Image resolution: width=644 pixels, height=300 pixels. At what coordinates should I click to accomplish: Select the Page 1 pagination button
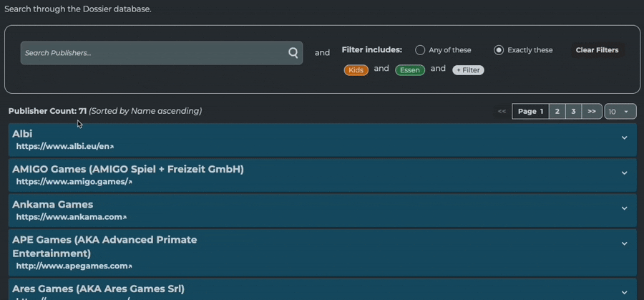tap(530, 112)
